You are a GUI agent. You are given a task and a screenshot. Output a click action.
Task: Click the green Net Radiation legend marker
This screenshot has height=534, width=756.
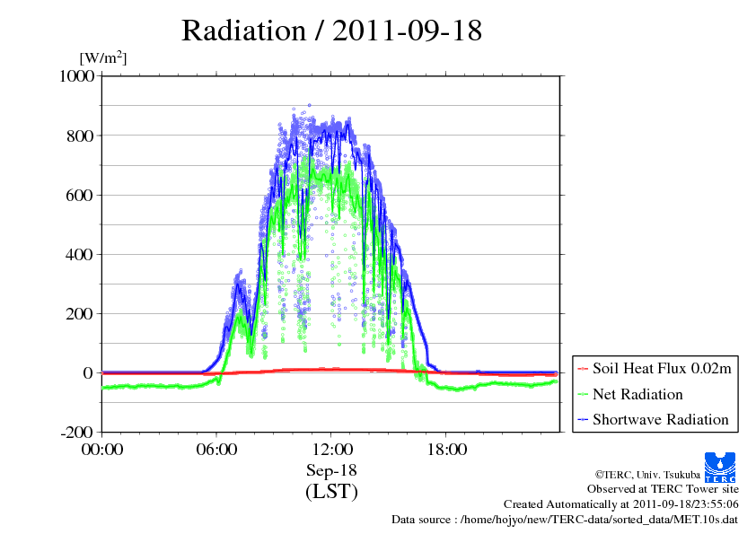coord(583,394)
